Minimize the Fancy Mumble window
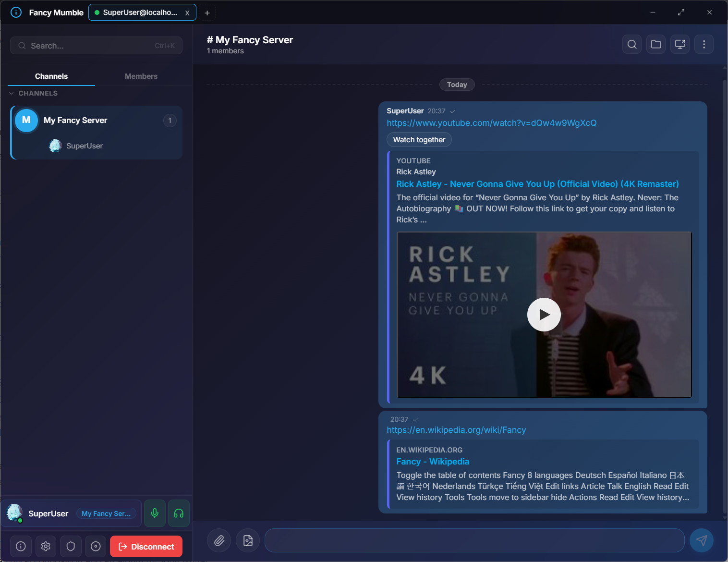This screenshot has height=562, width=728. point(653,12)
